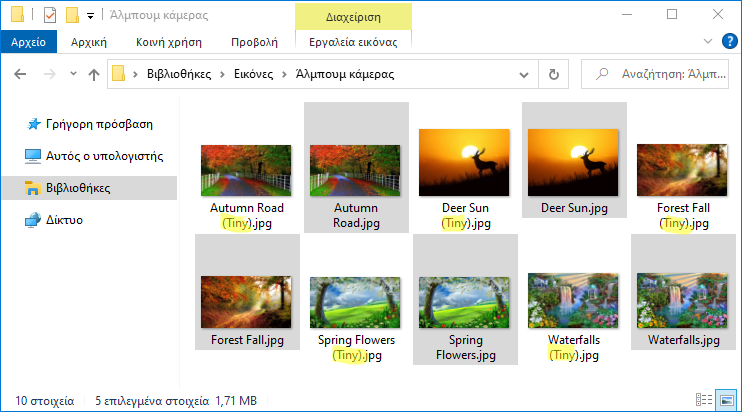Open the address bar history dropdown
The image size is (742, 412).
tap(524, 75)
